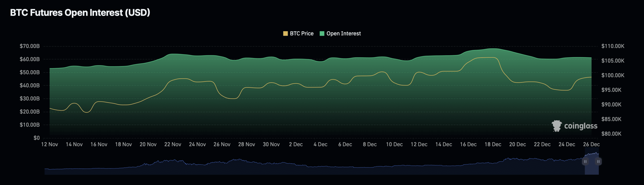Click the $85.00K price axis value
This screenshot has width=644, height=185.
[611, 119]
